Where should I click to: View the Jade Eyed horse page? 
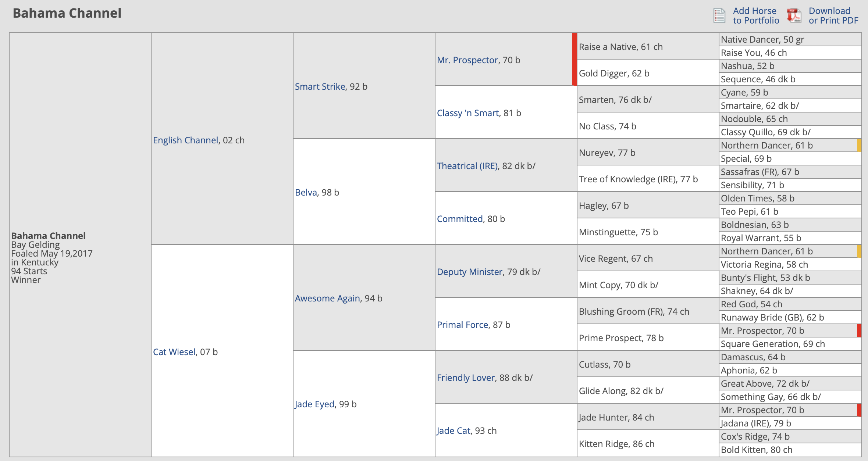(314, 404)
